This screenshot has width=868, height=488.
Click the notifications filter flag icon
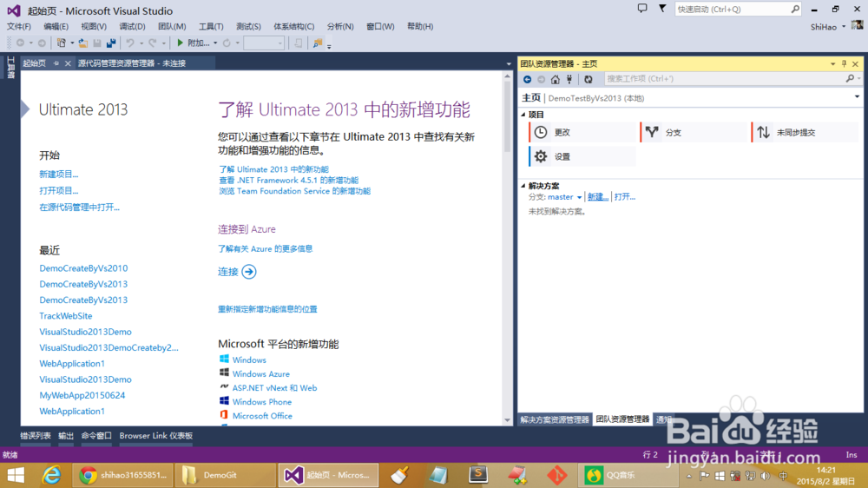(662, 9)
